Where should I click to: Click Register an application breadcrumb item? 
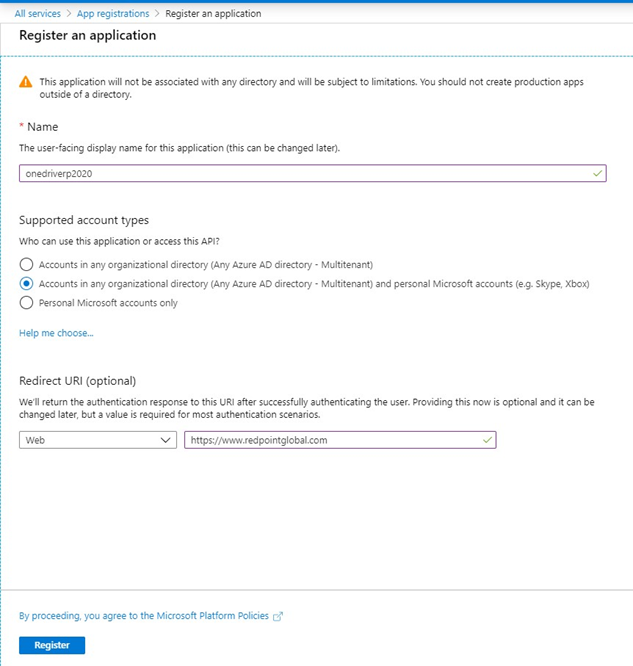tap(215, 14)
